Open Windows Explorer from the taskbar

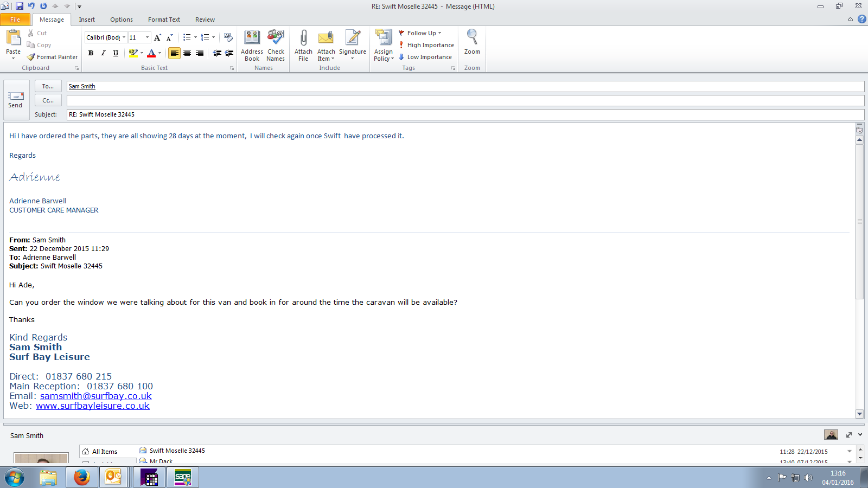click(48, 477)
